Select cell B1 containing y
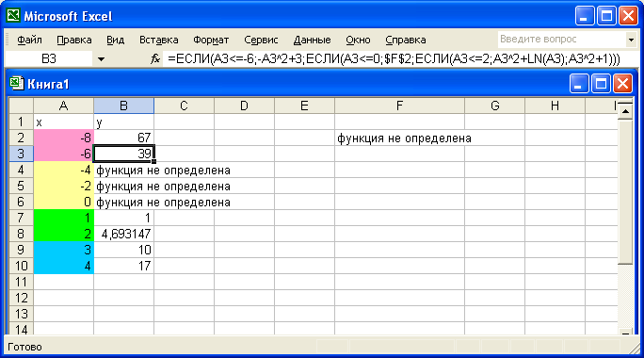 (x=123, y=122)
